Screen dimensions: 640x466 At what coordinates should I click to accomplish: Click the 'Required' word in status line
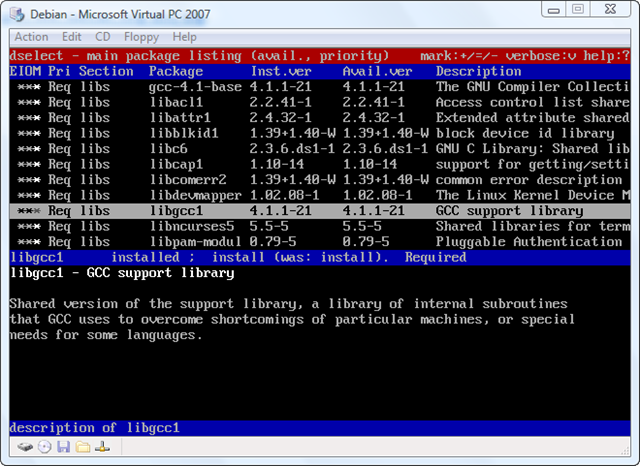tap(436, 257)
